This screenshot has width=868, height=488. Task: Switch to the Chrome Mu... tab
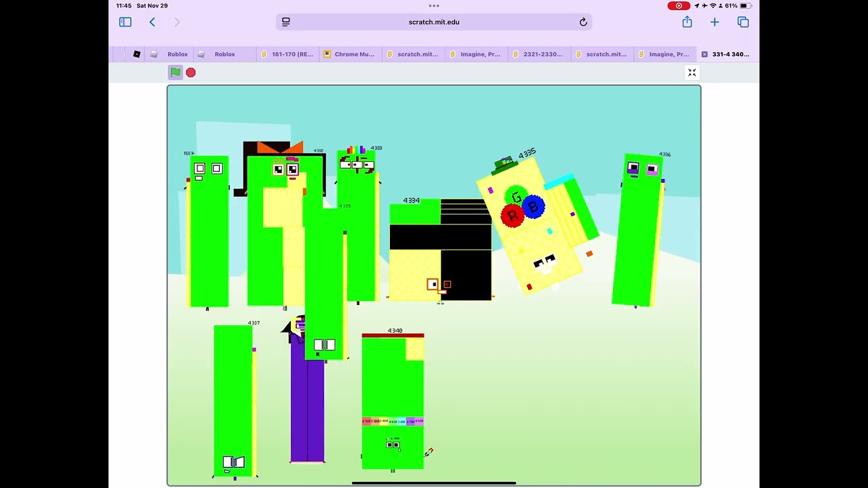point(350,54)
